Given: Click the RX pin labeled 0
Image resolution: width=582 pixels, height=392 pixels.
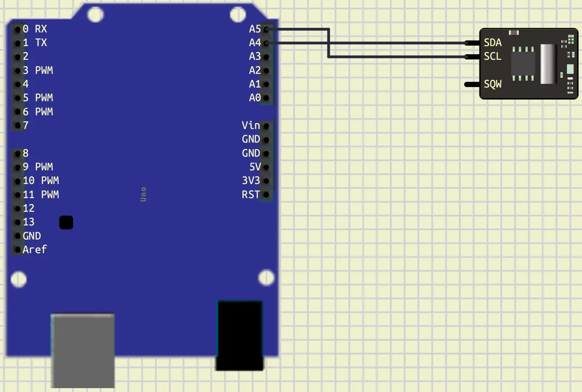Looking at the screenshot, I should [18, 29].
